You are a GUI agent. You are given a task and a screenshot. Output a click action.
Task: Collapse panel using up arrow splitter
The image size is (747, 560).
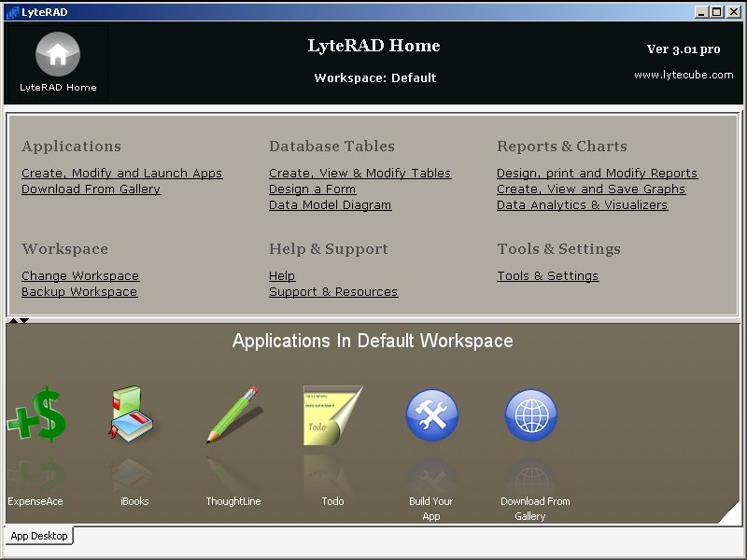click(13, 320)
